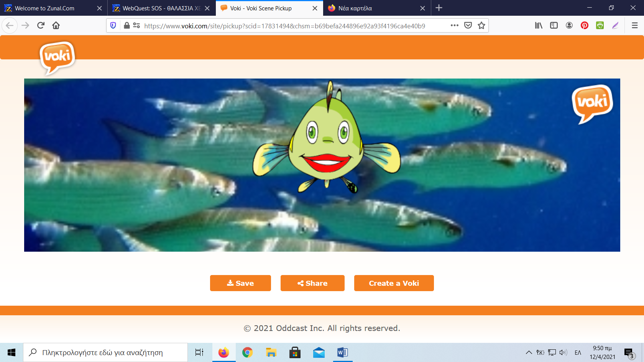The width and height of the screenshot is (644, 362).
Task: Open File Explorer from the taskbar
Action: [271, 352]
